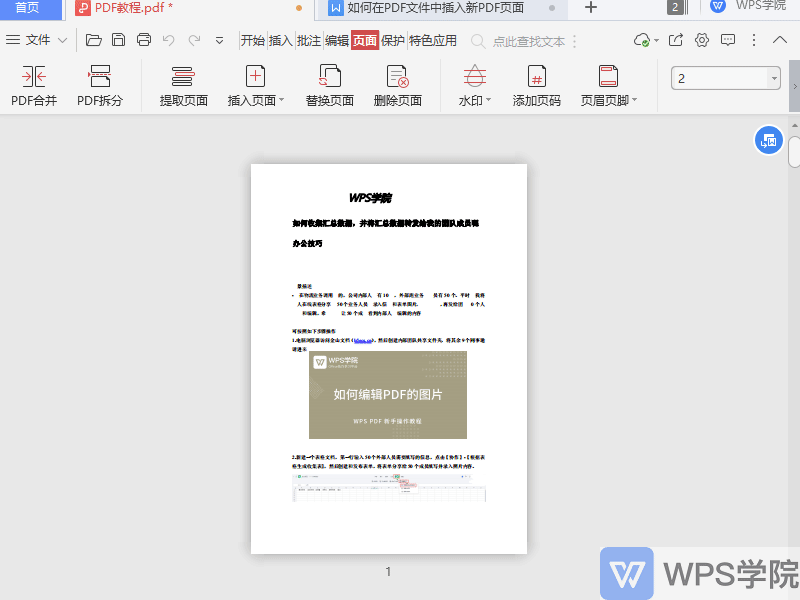Switch to the 开始 ribbon tab
The image size is (800, 600).
coord(253,41)
